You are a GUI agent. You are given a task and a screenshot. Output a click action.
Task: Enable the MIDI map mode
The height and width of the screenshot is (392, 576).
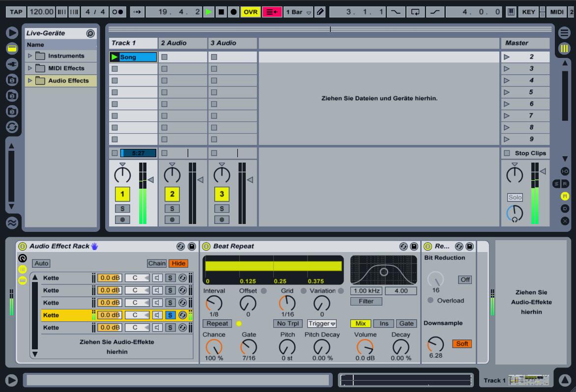click(x=556, y=12)
